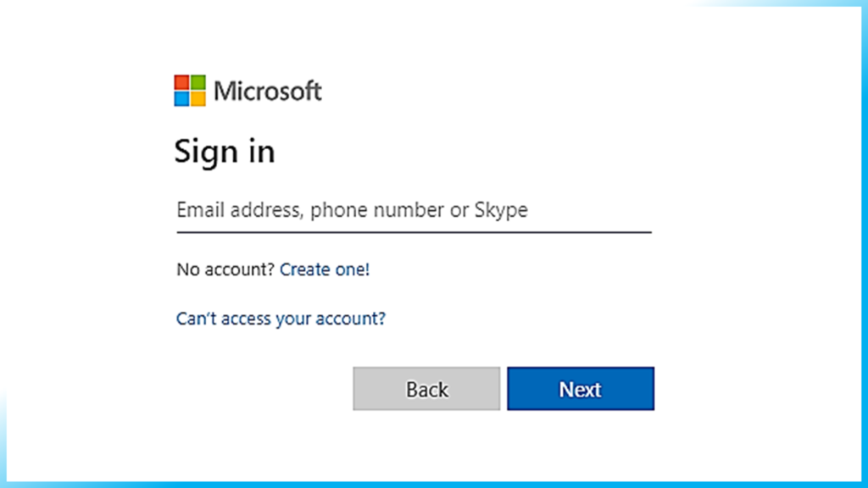868x488 pixels.
Task: Click the 'No account?' label text
Action: pyautogui.click(x=225, y=270)
